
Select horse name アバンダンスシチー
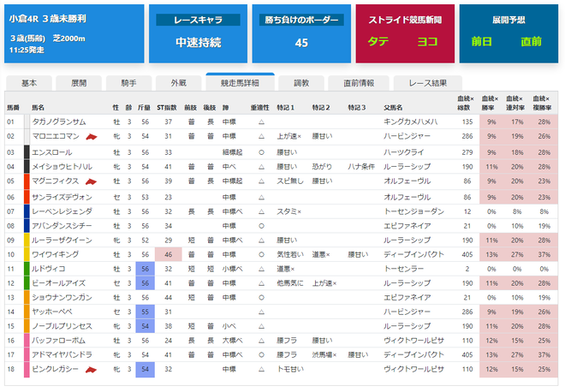coord(62,226)
